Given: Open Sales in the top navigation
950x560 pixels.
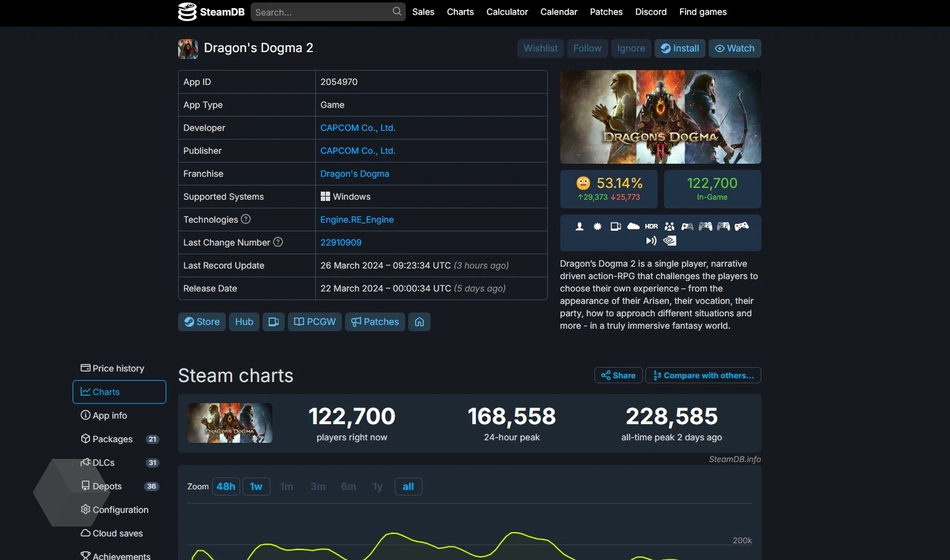Looking at the screenshot, I should [x=423, y=12].
